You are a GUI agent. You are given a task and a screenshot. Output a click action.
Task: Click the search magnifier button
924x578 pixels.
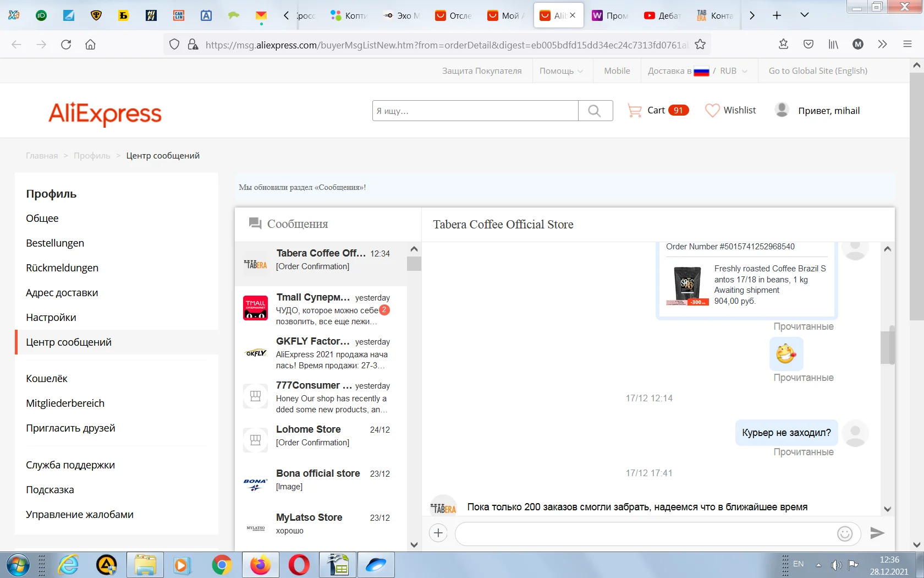(x=595, y=111)
